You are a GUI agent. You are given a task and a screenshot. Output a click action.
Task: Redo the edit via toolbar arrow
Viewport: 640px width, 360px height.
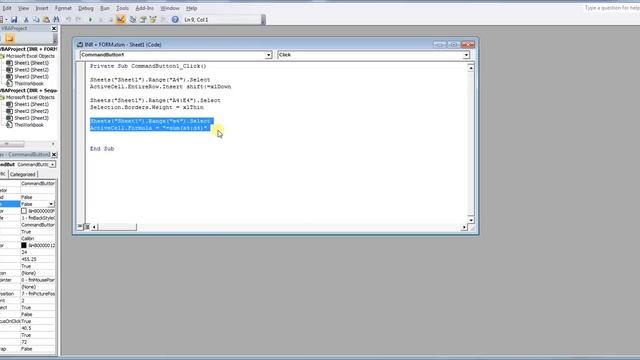[x=78, y=19]
